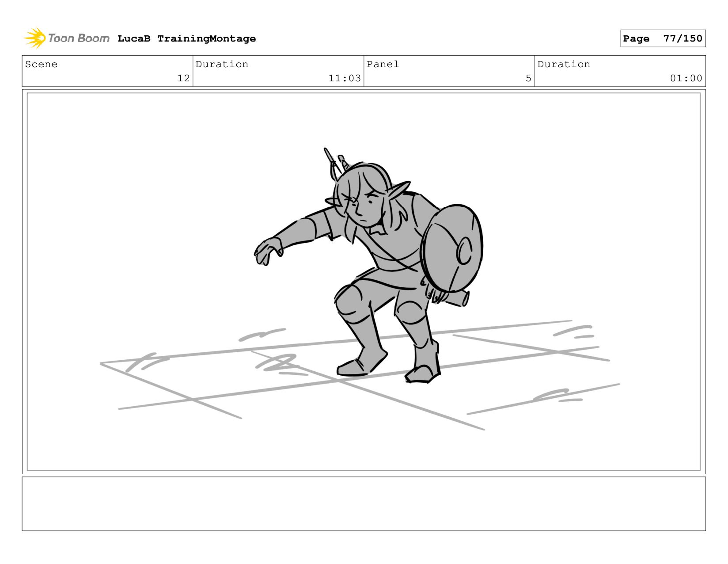This screenshot has width=728, height=564.
Task: Click the empty notes box below the panel
Action: tap(364, 504)
